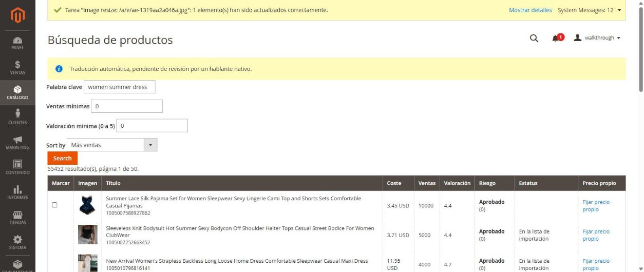Focus the Palabra clave input field
The width and height of the screenshot is (644, 272).
pyautogui.click(x=120, y=87)
